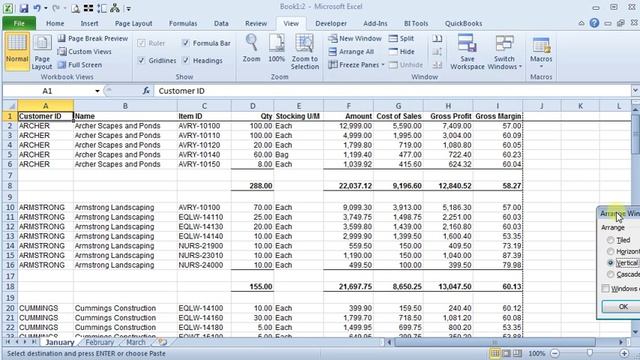The image size is (640, 360).
Task: Click Zoom to Selection
Action: click(304, 51)
